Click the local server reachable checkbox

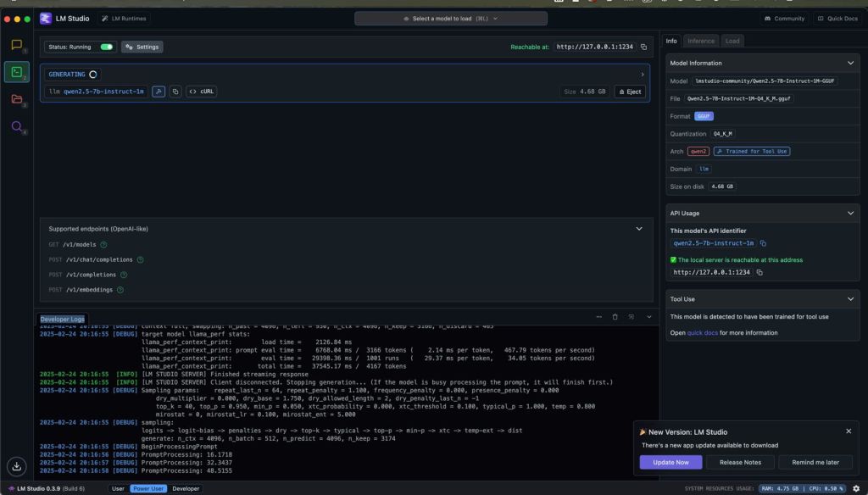click(673, 259)
